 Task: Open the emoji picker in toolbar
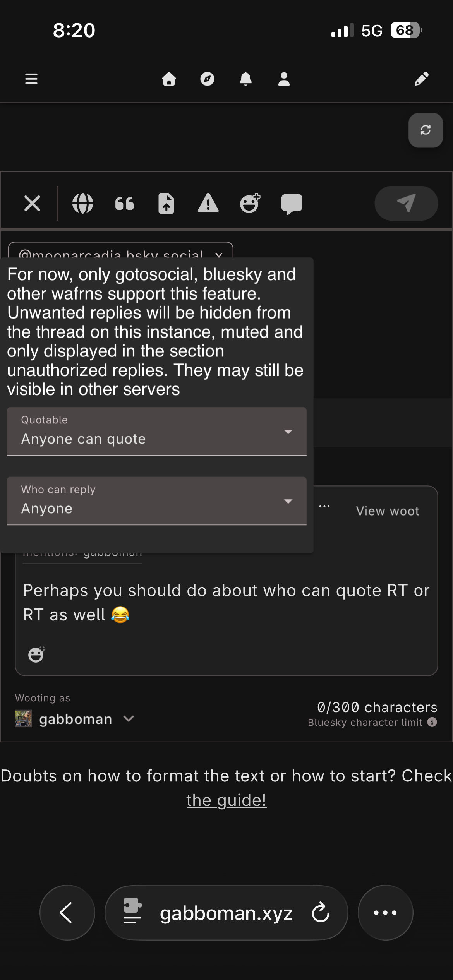[250, 203]
